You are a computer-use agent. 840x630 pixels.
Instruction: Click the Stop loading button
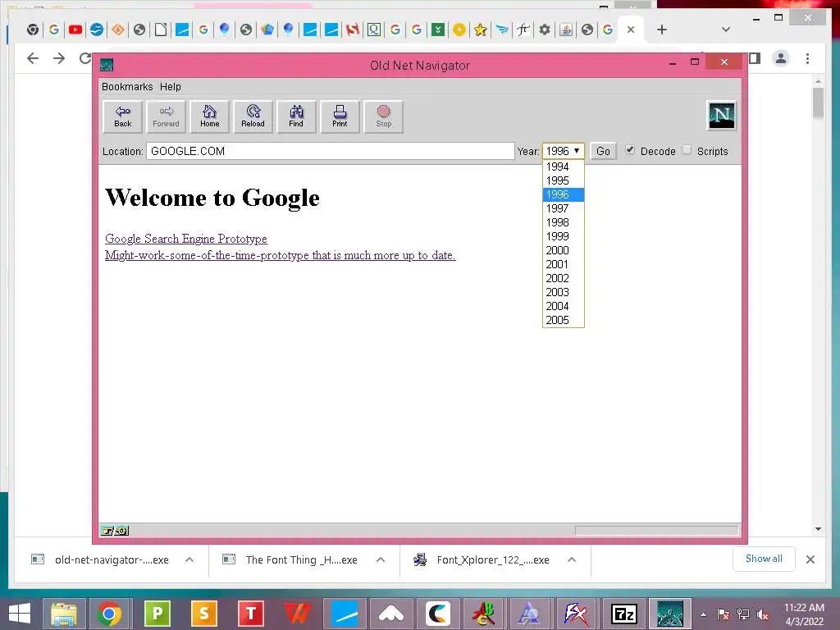tap(384, 116)
